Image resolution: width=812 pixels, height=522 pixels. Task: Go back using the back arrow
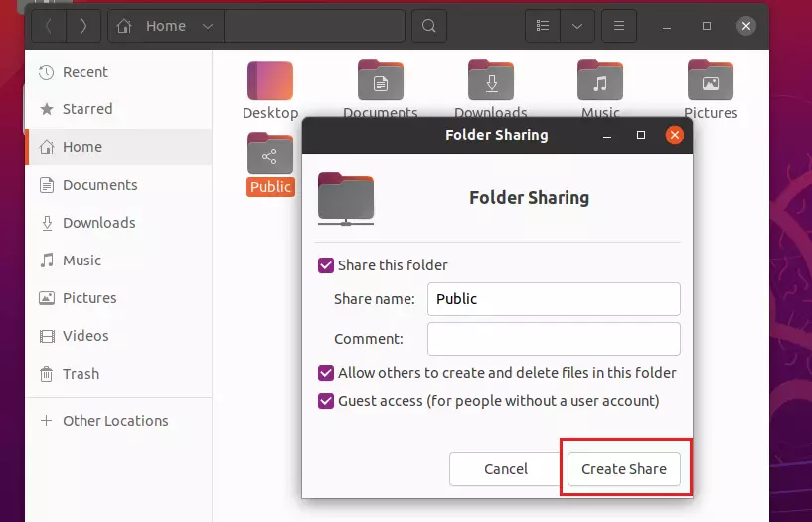pyautogui.click(x=48, y=26)
